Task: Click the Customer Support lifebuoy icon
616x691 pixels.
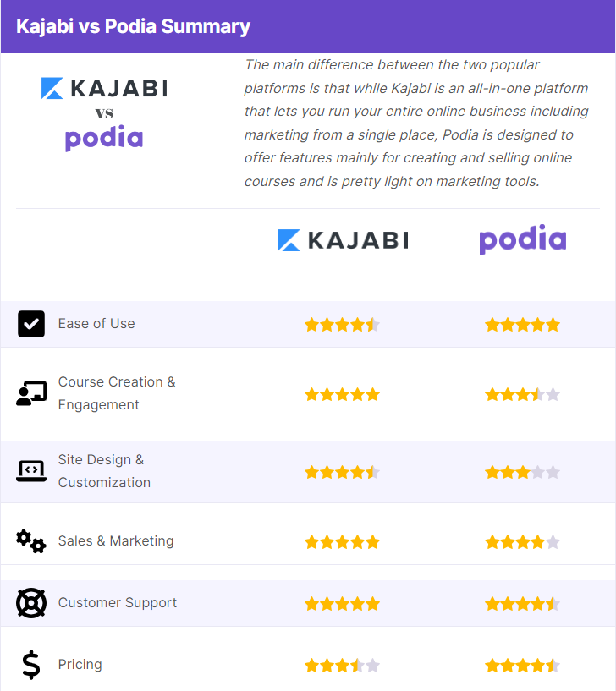Action: 31,603
